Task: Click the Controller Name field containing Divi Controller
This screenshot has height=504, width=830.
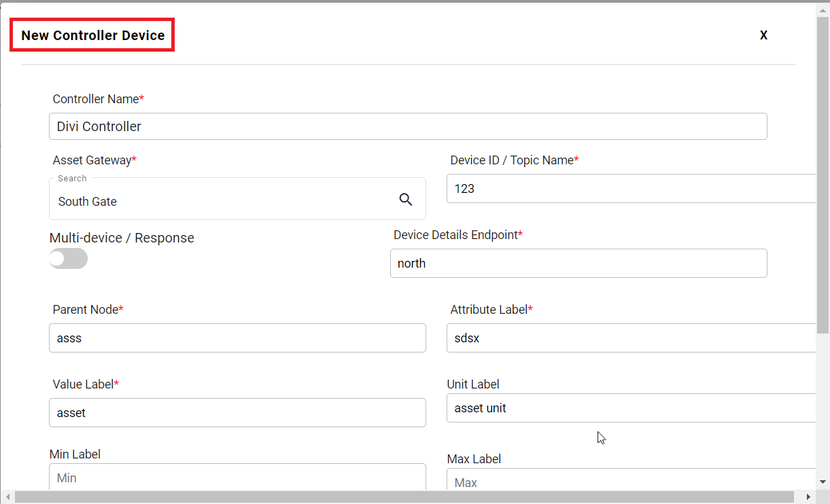Action: (x=408, y=126)
